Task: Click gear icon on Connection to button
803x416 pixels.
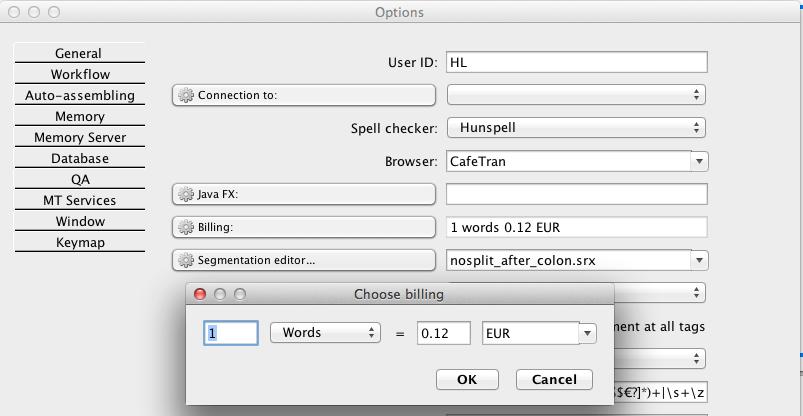Action: pyautogui.click(x=186, y=95)
